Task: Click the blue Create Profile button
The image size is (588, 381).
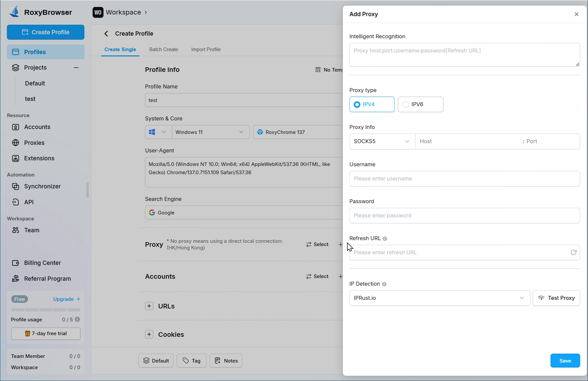Action: 45,32
